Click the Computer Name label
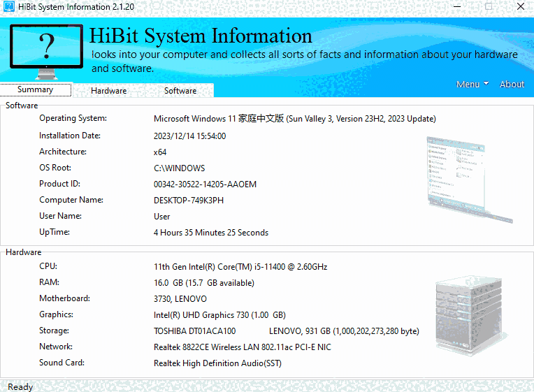This screenshot has height=392, width=534. coord(71,200)
